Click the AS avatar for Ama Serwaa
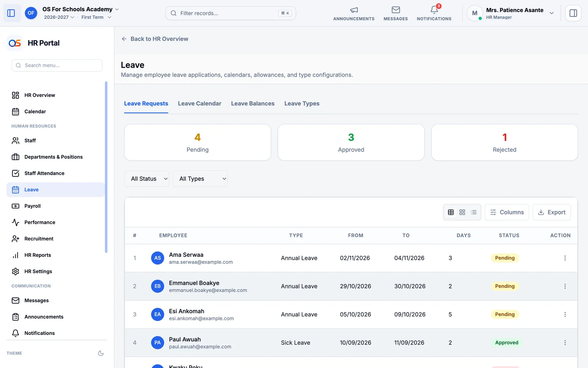Image resolution: width=588 pixels, height=368 pixels. click(158, 258)
